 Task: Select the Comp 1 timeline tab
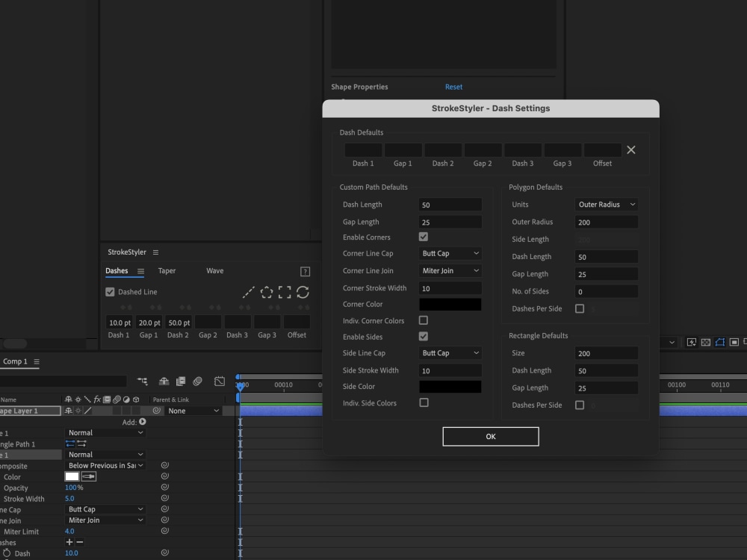pos(15,361)
